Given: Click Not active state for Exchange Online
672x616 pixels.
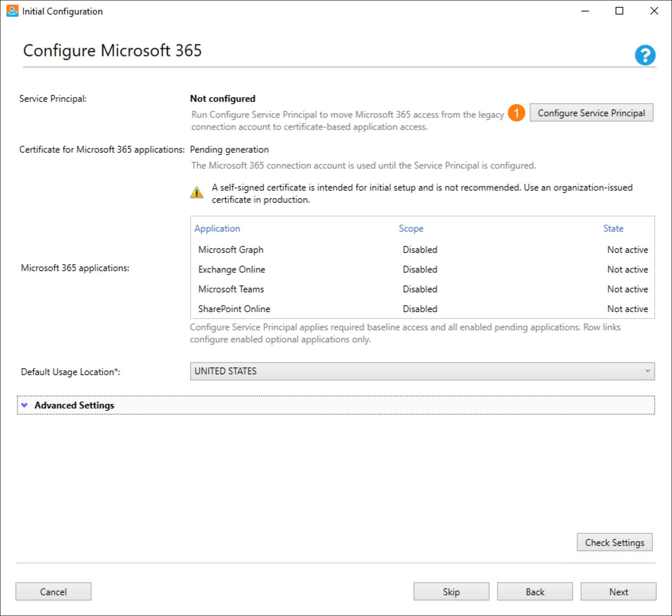Looking at the screenshot, I should click(628, 269).
